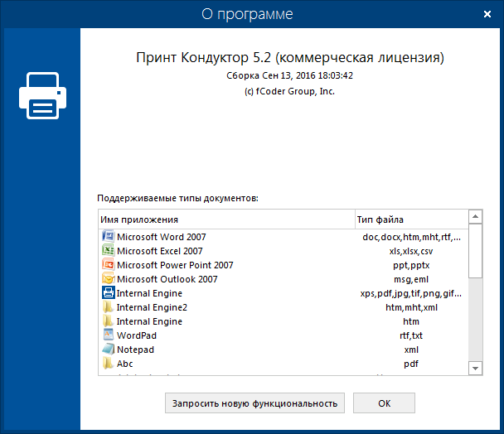Image resolution: width=504 pixels, height=434 pixels.
Task: Click the Microsoft Power Point 2007 icon
Action: tap(107, 265)
